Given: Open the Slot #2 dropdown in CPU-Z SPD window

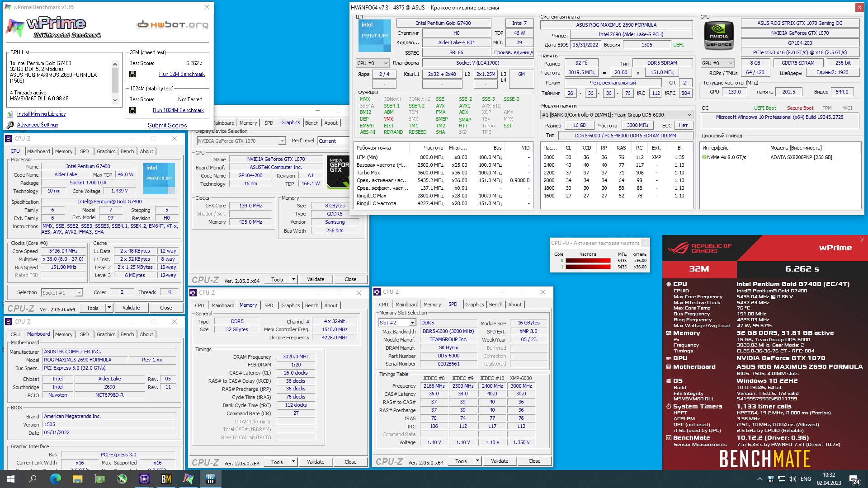Looking at the screenshot, I should coord(412,323).
